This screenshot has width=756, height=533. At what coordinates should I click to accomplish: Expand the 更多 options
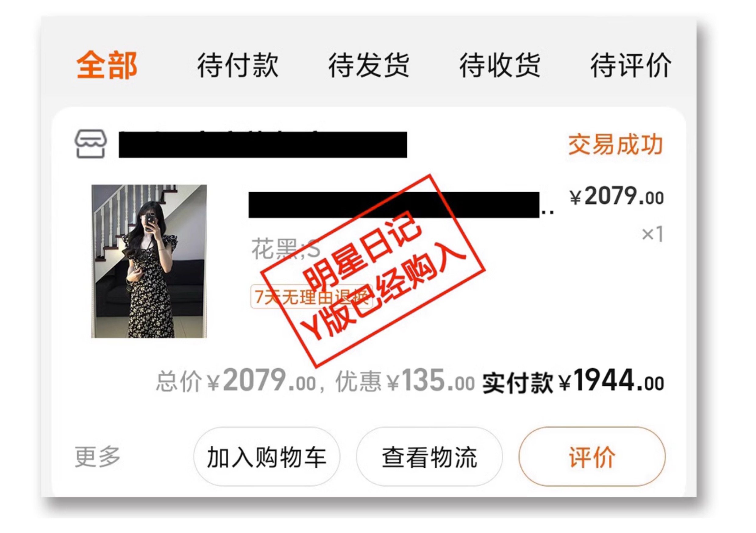pos(98,457)
